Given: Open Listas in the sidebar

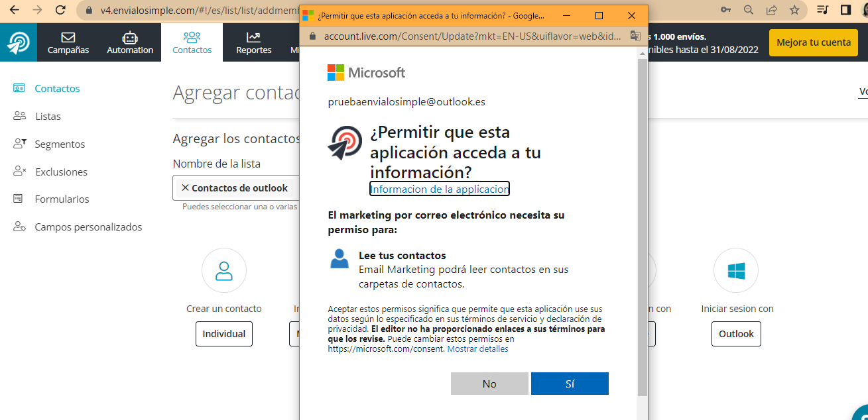Looking at the screenshot, I should (48, 116).
